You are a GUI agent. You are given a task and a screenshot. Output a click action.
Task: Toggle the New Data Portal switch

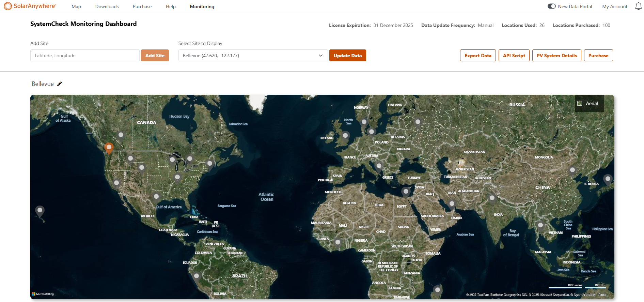coord(551,6)
